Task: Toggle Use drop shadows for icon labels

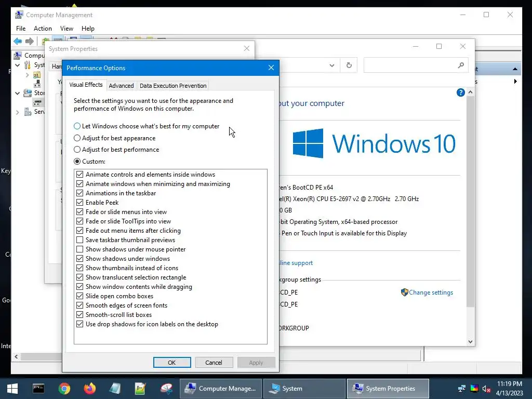Action: pos(79,324)
